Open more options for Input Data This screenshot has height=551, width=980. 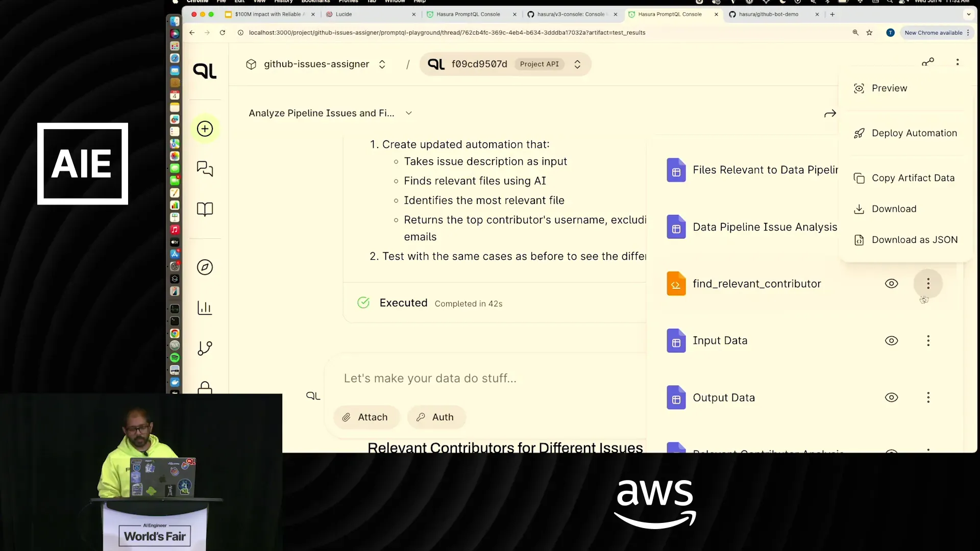pyautogui.click(x=928, y=341)
